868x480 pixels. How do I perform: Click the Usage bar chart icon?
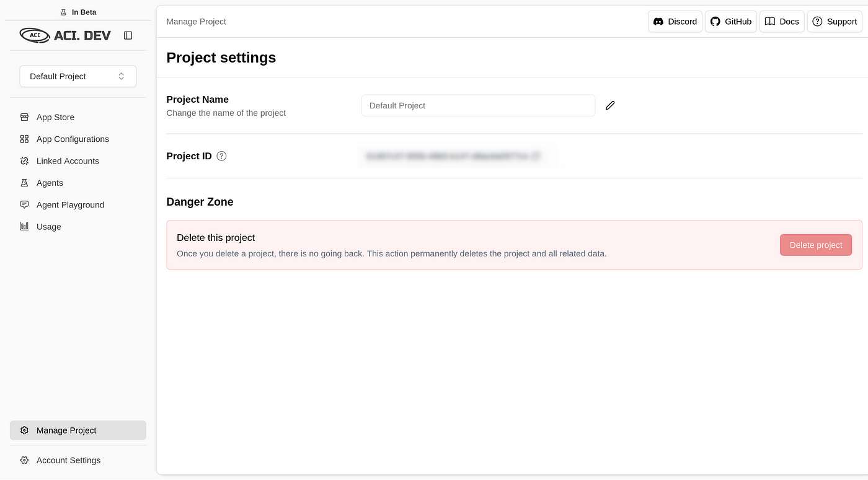click(24, 227)
